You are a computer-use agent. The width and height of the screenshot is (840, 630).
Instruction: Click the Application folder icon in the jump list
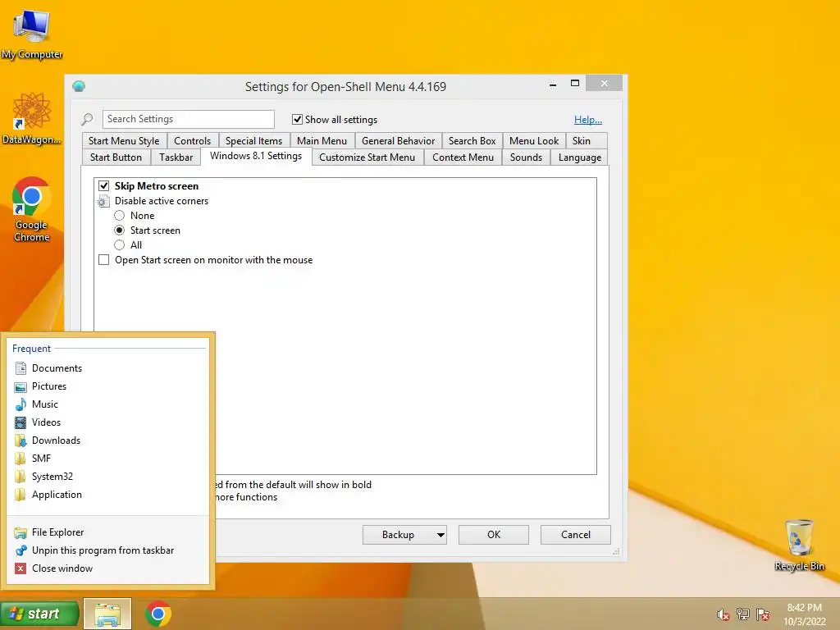click(21, 495)
